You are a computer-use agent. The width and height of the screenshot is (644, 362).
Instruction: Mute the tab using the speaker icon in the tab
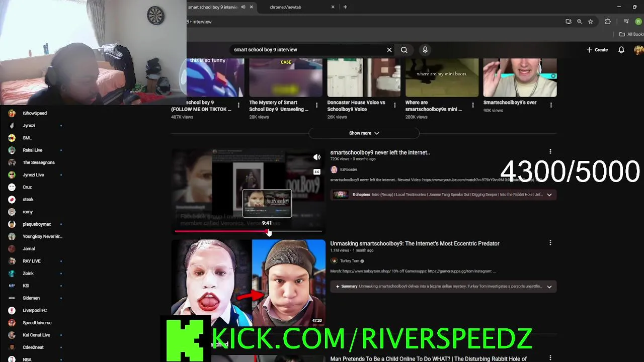243,7
